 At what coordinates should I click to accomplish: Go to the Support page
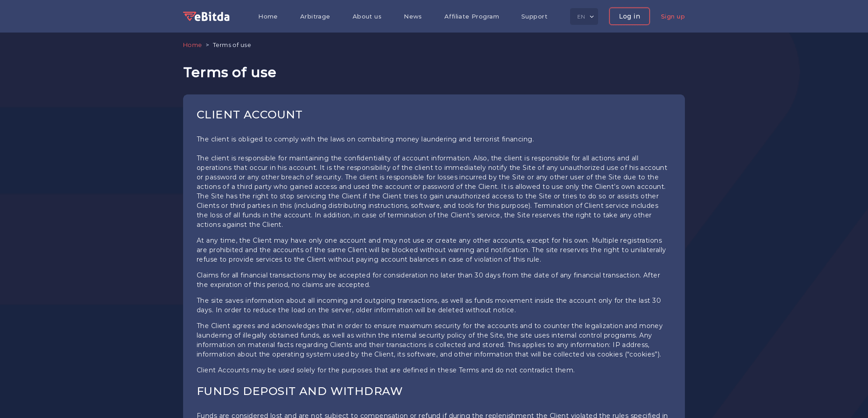534,16
